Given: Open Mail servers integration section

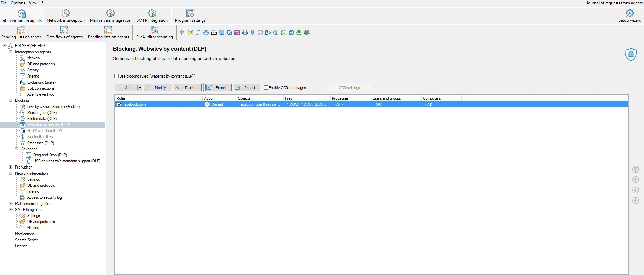Looking at the screenshot, I should [x=110, y=16].
